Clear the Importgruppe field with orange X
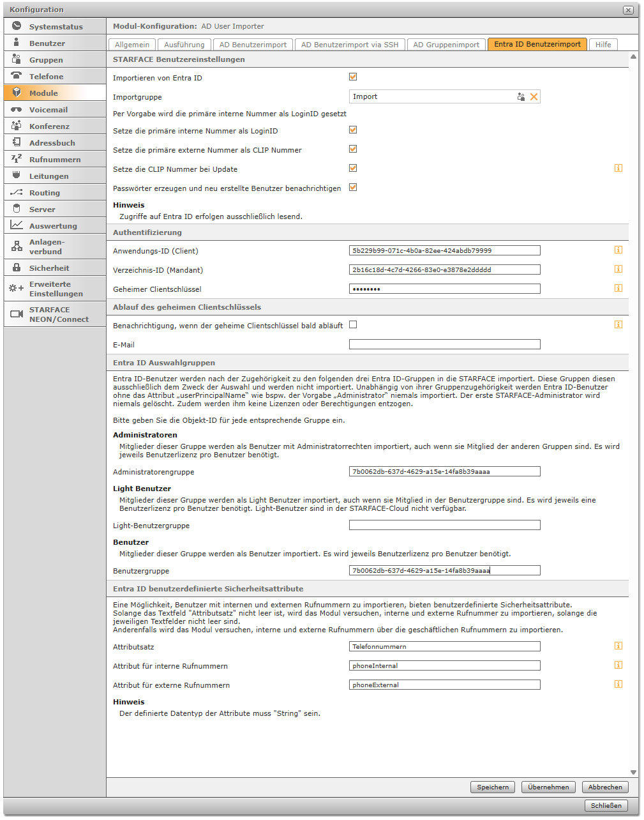Viewport: 644px width, 820px height. pos(534,97)
